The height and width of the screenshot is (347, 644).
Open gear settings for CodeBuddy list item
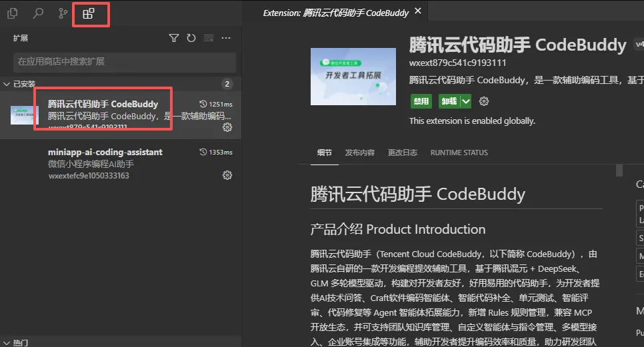coord(227,128)
